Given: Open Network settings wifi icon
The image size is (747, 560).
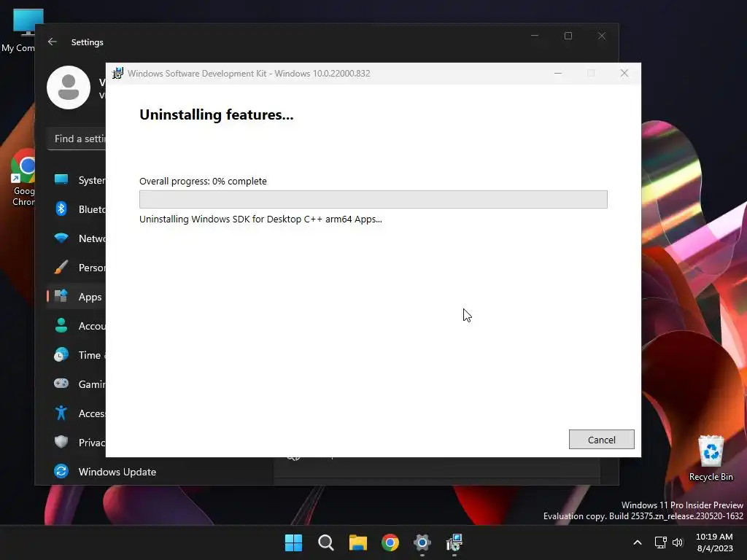Looking at the screenshot, I should click(x=61, y=238).
